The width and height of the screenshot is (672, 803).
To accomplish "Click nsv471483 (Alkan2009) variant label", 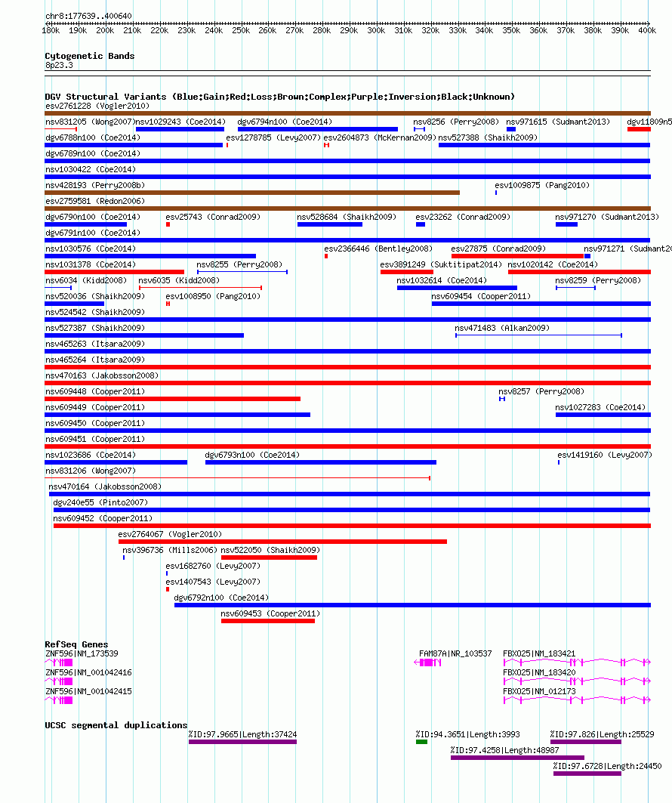I will click(x=502, y=329).
